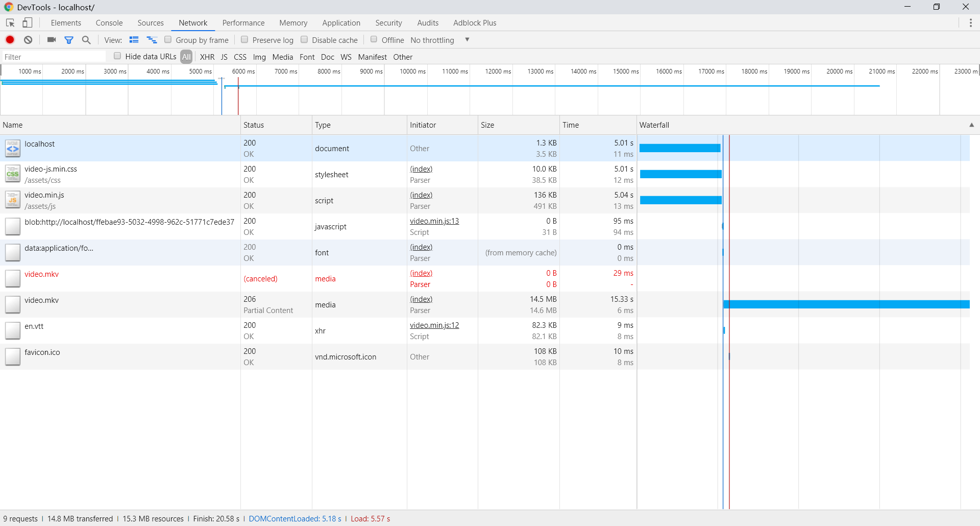Click into the Filter text field
Screen dimensions: 980x526
point(54,57)
